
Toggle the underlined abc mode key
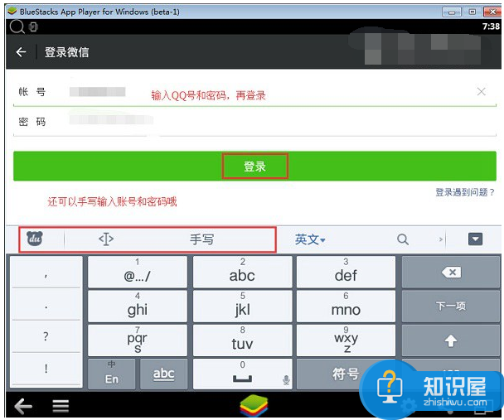pos(163,374)
